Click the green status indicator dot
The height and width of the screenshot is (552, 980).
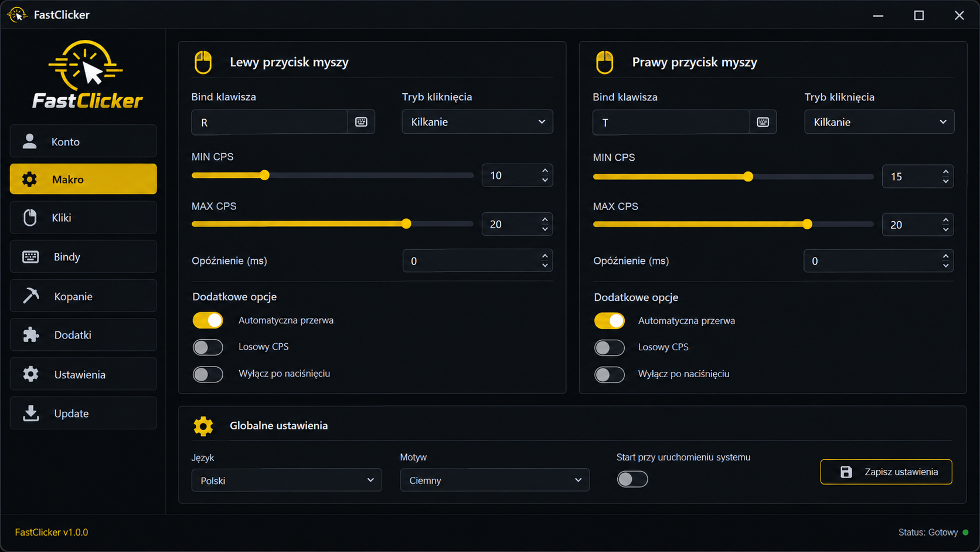point(965,532)
